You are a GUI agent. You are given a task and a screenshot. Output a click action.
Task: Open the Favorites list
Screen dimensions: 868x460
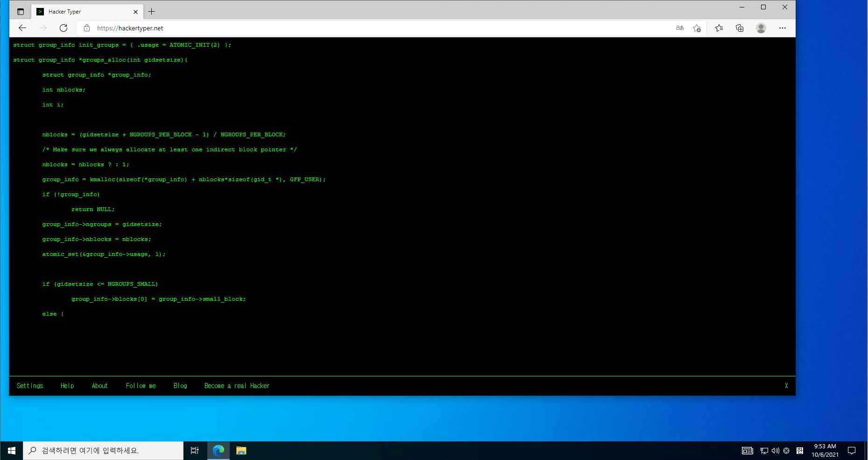tap(719, 28)
